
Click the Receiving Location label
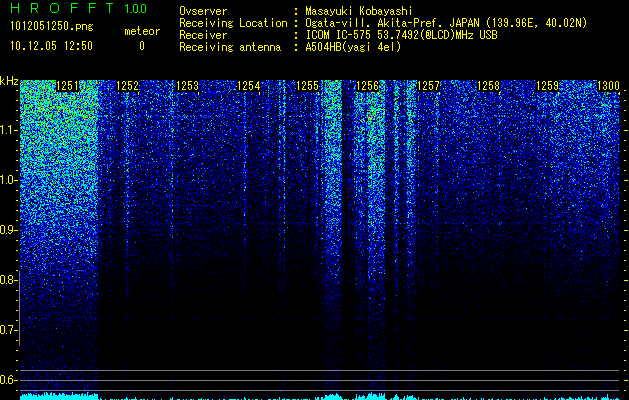(233, 23)
